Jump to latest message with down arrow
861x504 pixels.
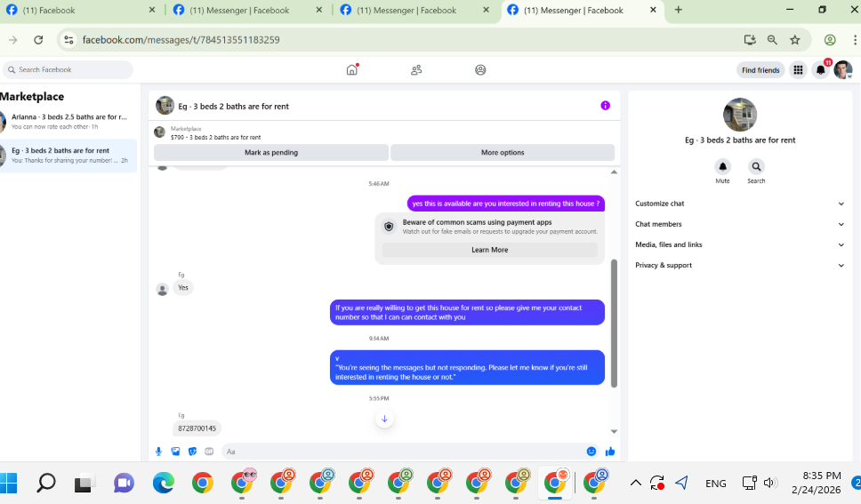[384, 419]
